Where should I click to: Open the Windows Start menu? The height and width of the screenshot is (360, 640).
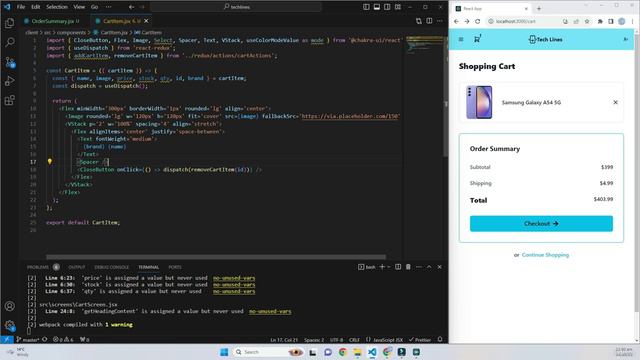pos(224,352)
